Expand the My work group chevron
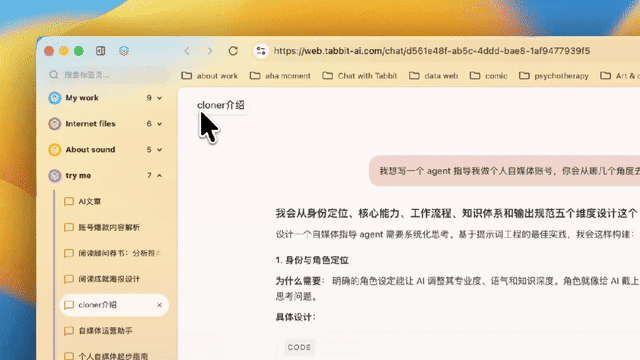 click(x=160, y=98)
